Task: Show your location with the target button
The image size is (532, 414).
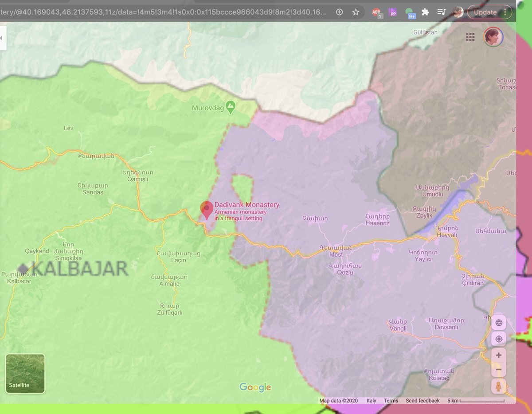Action: (x=499, y=339)
